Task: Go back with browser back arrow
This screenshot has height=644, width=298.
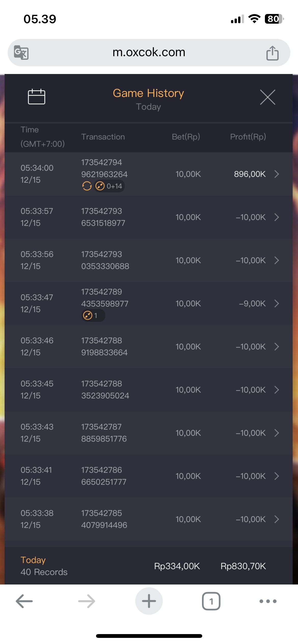Action: (24, 601)
